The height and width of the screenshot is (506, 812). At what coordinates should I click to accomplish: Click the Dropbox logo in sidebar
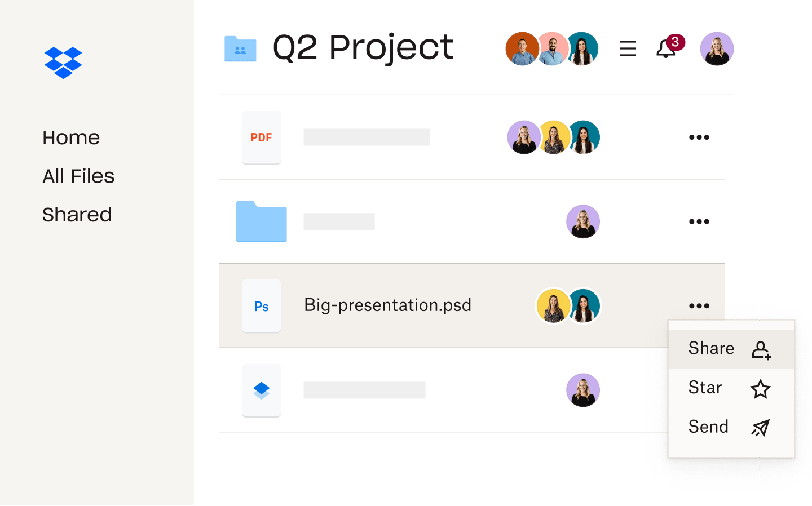pos(63,63)
